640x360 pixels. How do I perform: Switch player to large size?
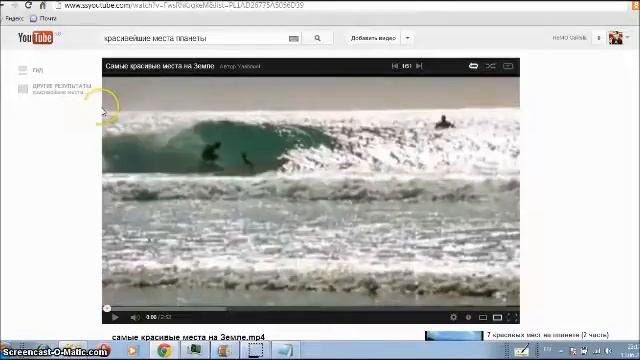tap(497, 317)
